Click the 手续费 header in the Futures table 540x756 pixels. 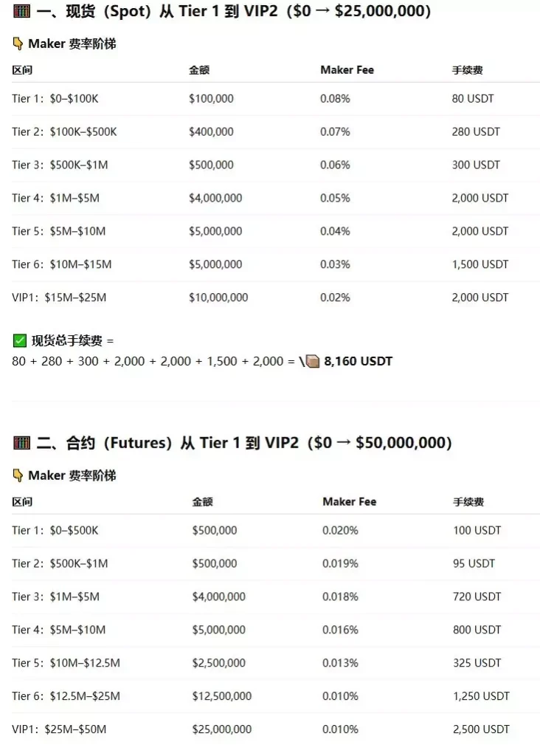pos(468,502)
